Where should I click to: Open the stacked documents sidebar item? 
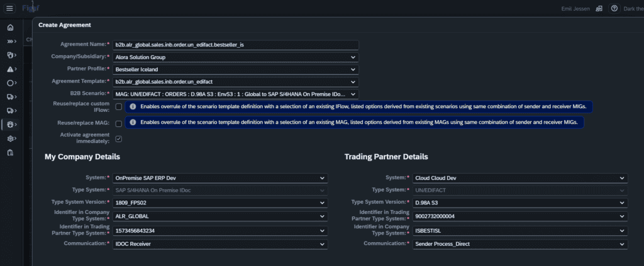coord(12,55)
